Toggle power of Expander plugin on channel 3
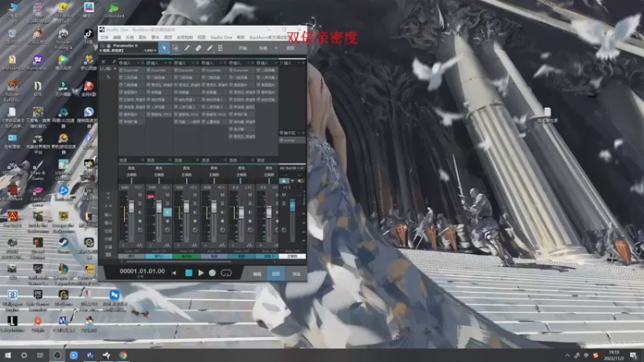This screenshot has width=644, height=362. [x=176, y=70]
